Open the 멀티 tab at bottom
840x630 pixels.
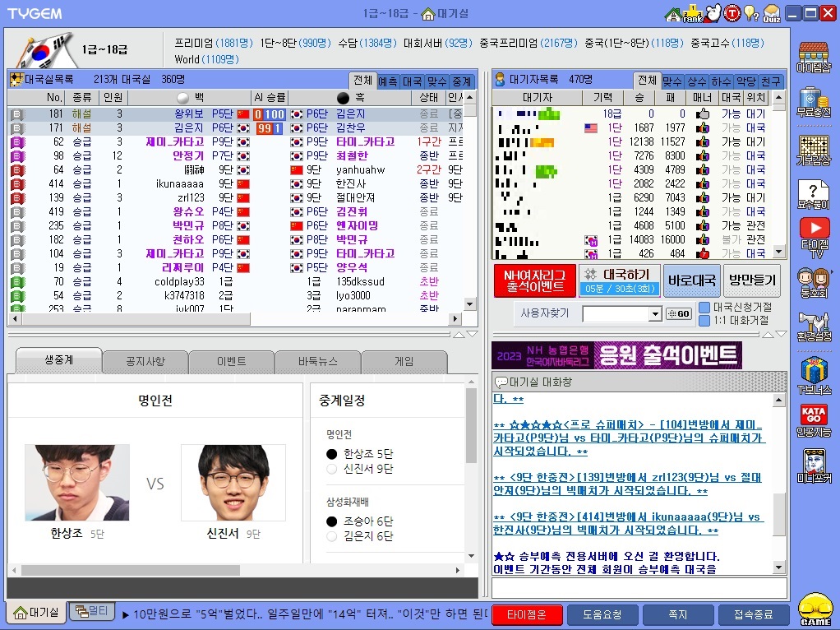91,611
